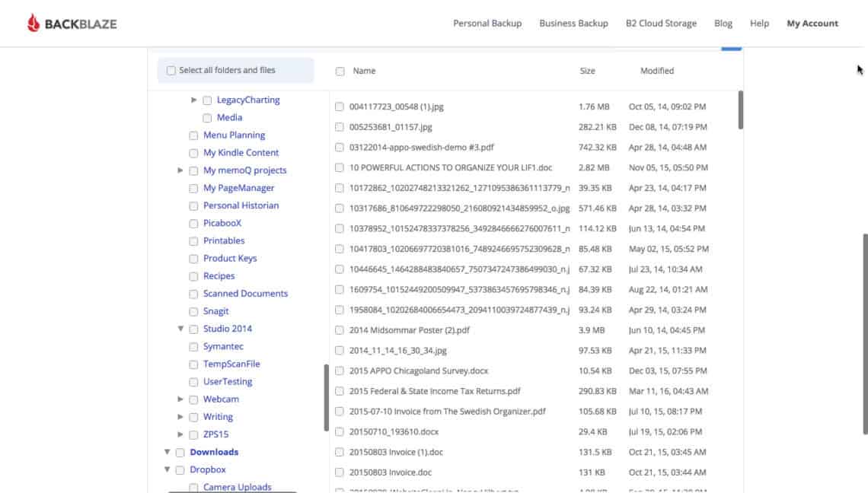This screenshot has width=868, height=493.
Task: Check the Downloads folder checkbox
Action: pos(180,453)
